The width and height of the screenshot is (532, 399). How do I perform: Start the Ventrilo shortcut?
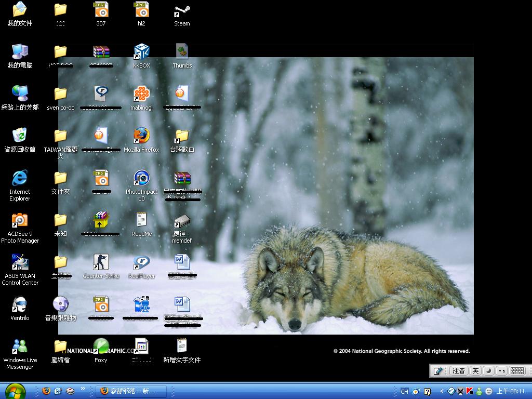coord(20,309)
